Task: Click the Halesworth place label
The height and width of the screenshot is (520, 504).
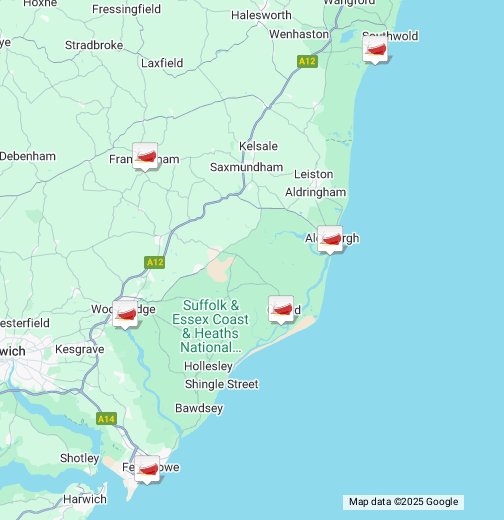Action: point(261,15)
